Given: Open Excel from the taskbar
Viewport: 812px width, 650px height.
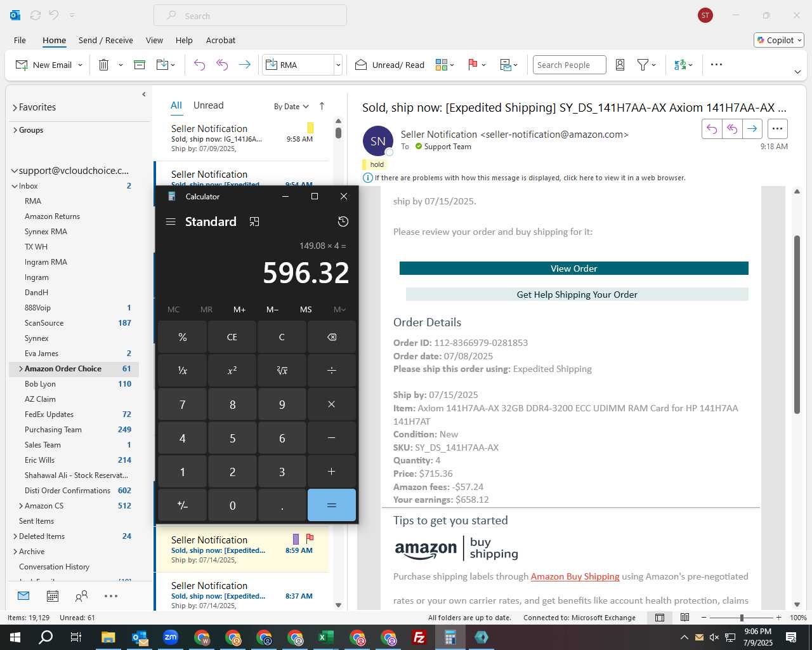Looking at the screenshot, I should [x=326, y=637].
